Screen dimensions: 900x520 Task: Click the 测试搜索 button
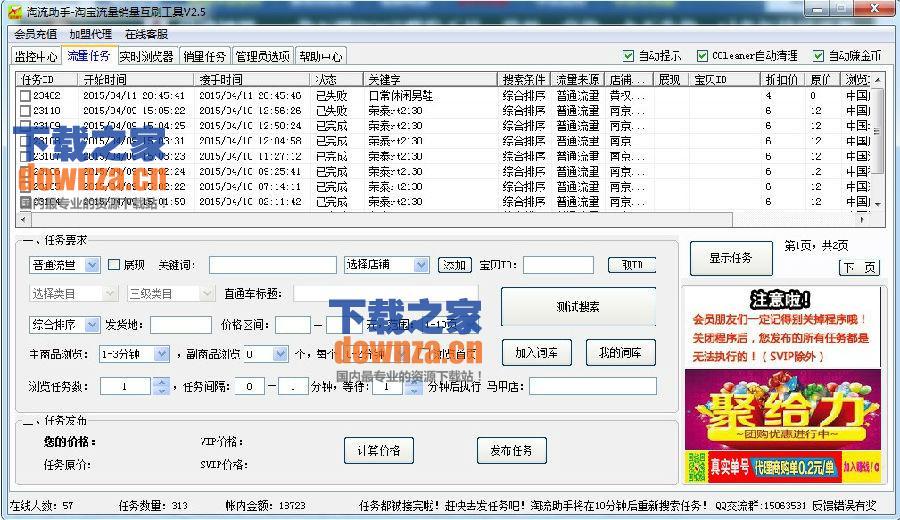click(x=578, y=307)
